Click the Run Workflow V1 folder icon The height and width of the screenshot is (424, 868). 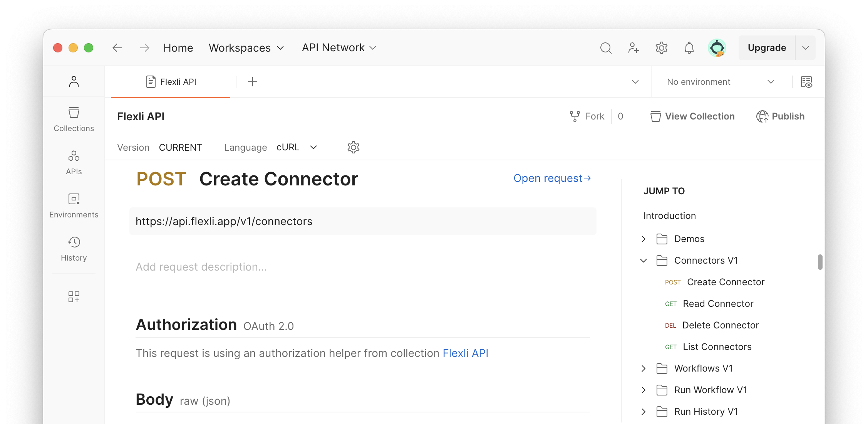[x=662, y=390]
